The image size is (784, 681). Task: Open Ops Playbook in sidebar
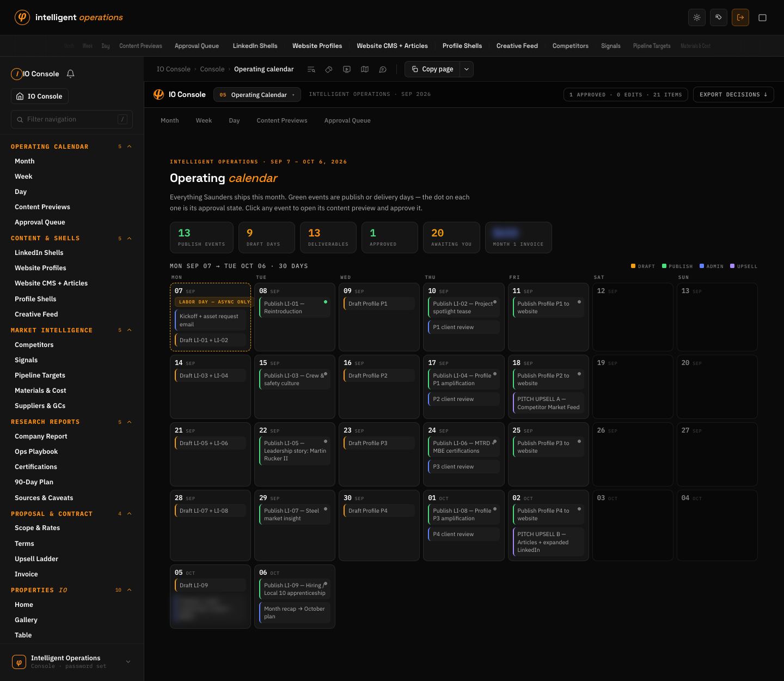(36, 452)
